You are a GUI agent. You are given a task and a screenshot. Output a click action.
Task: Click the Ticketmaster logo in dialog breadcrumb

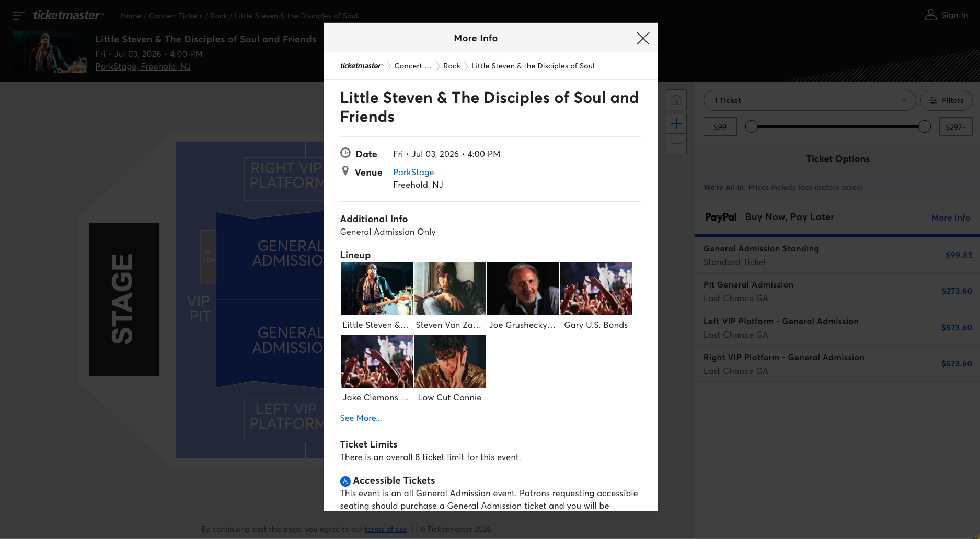361,66
